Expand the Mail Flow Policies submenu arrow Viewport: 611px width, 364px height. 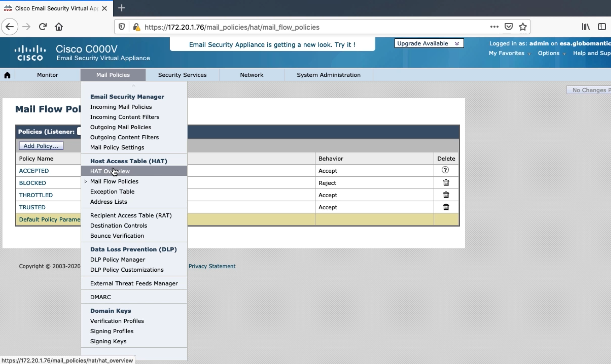click(x=86, y=181)
